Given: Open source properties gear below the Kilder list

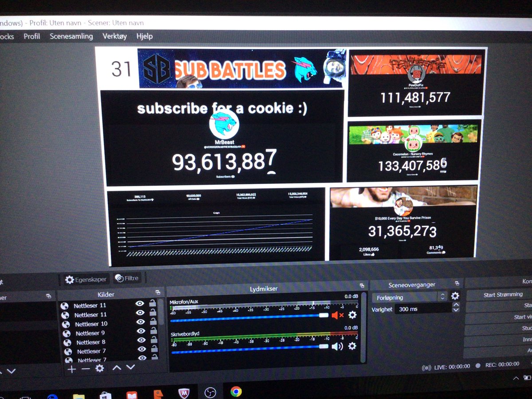Looking at the screenshot, I should pyautogui.click(x=100, y=368).
